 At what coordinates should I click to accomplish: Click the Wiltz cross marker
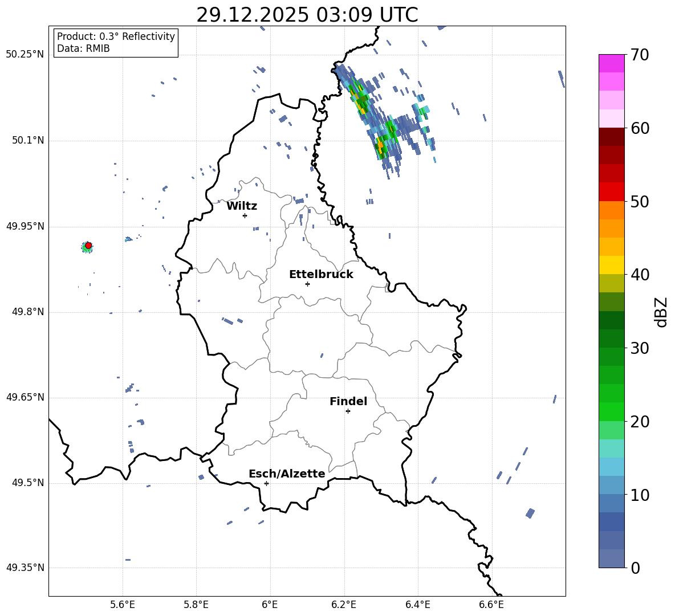point(245,215)
